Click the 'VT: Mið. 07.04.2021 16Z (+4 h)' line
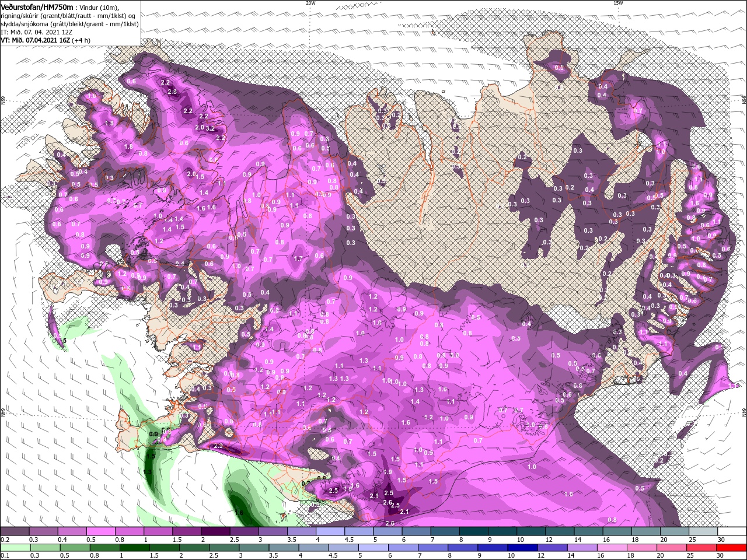Screen dimensions: 747x560 (x=46, y=40)
